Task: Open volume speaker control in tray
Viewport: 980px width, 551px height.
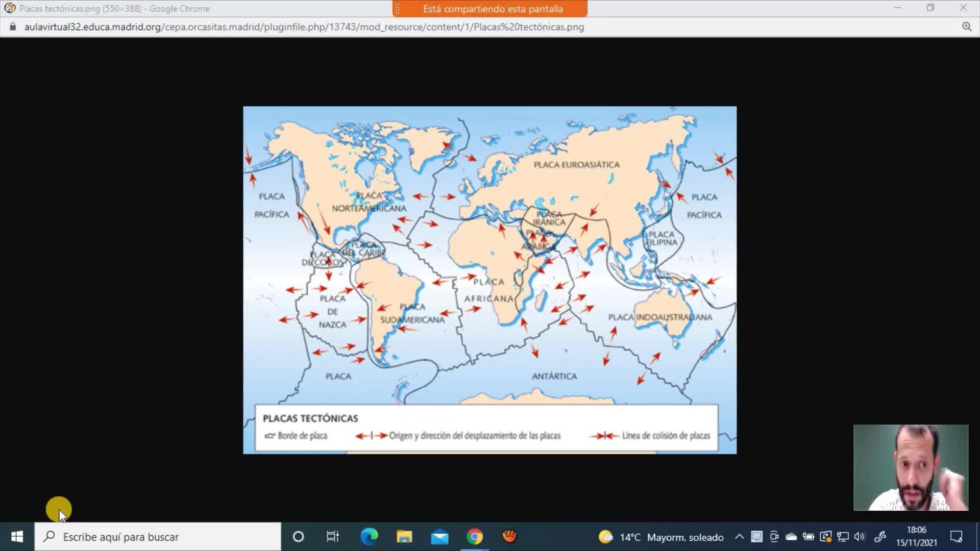Action: point(860,537)
